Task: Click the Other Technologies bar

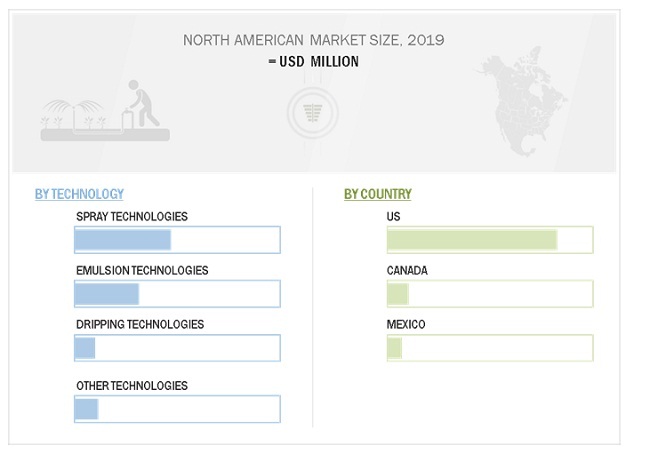Action: 87,409
